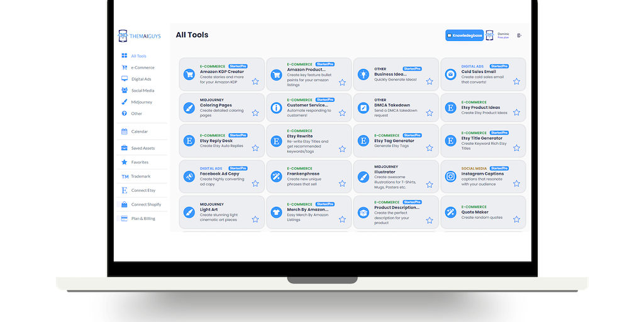The image size is (644, 322).
Task: Click the Coloring Pages brush icon
Action: 189,108
